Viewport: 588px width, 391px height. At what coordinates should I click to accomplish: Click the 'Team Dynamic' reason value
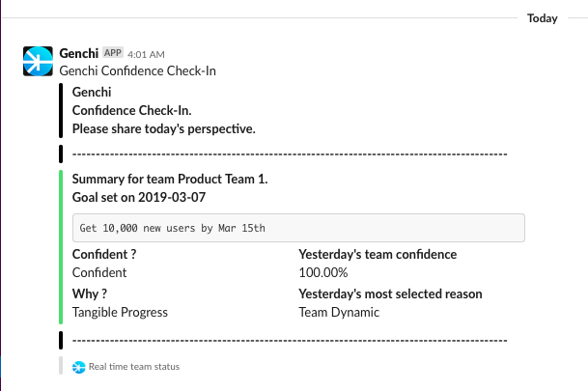tap(339, 312)
